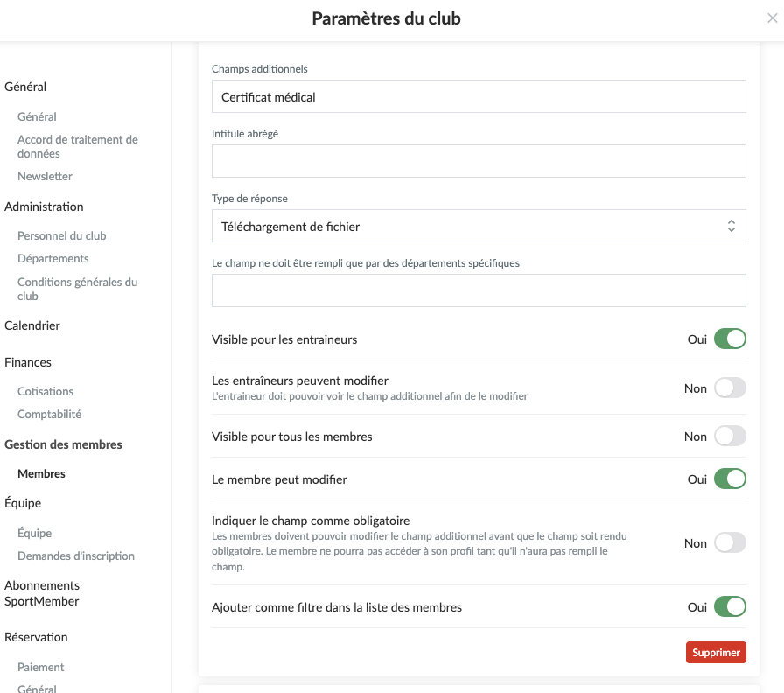Disable Le membre peut modifier switch
Screen dimensions: 784x693
click(730, 479)
